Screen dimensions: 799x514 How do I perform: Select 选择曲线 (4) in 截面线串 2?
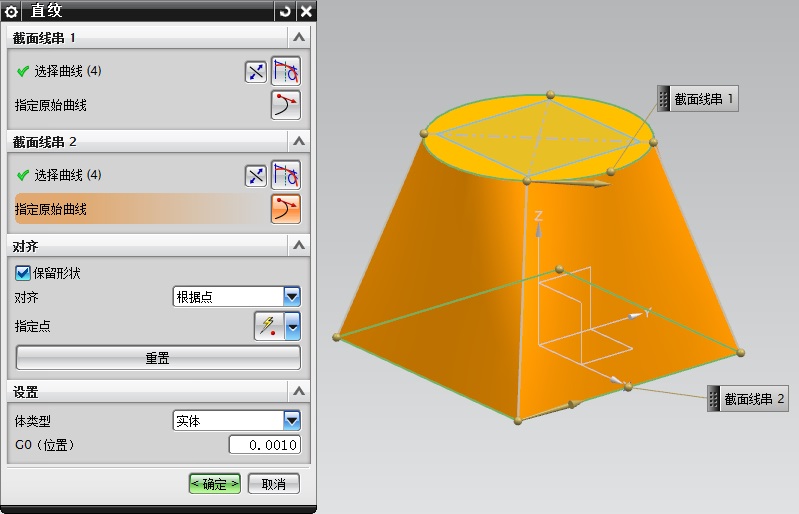pyautogui.click(x=68, y=175)
